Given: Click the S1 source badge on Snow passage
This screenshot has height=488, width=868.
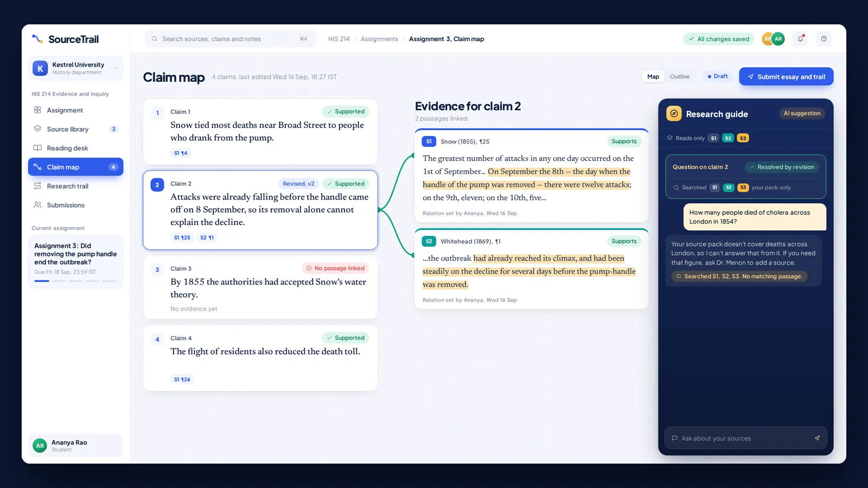Looking at the screenshot, I should point(429,142).
